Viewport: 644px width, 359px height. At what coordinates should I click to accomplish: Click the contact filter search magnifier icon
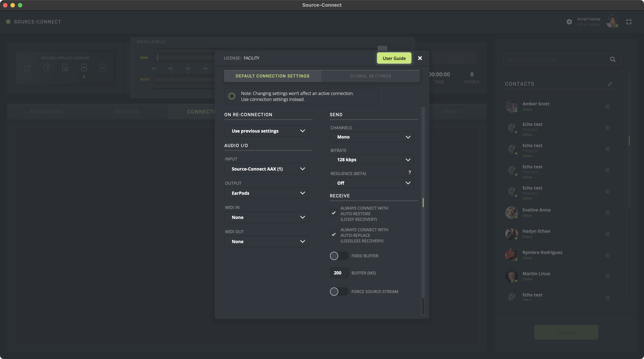(613, 59)
